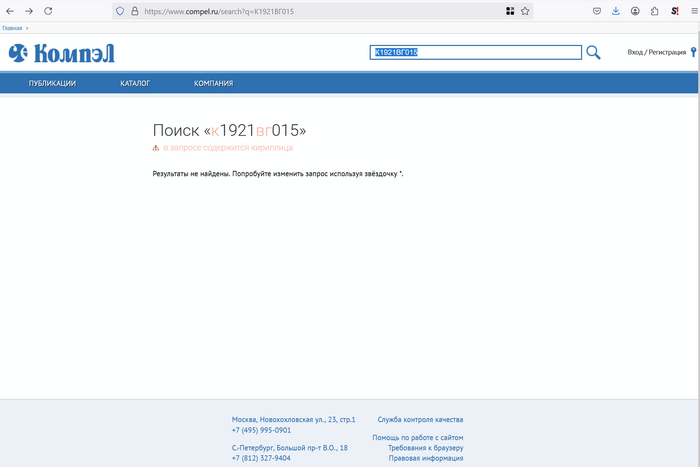This screenshot has width=700, height=467.
Task: Open the browser hamburger menu
Action: [694, 11]
